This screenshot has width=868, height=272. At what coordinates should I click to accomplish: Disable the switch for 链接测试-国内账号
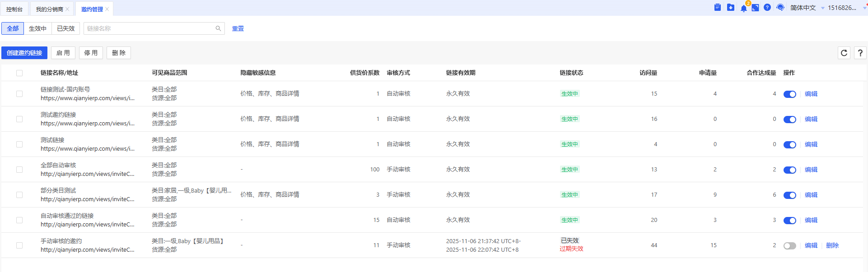[790, 94]
